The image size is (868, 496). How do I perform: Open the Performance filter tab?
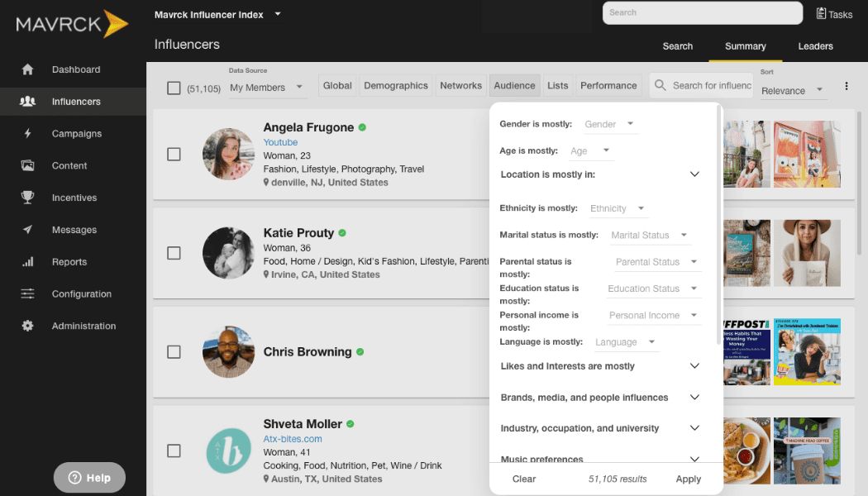608,85
